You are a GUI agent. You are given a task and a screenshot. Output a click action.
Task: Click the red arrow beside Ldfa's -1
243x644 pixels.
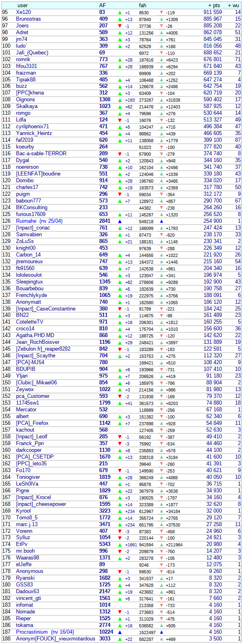(120, 120)
